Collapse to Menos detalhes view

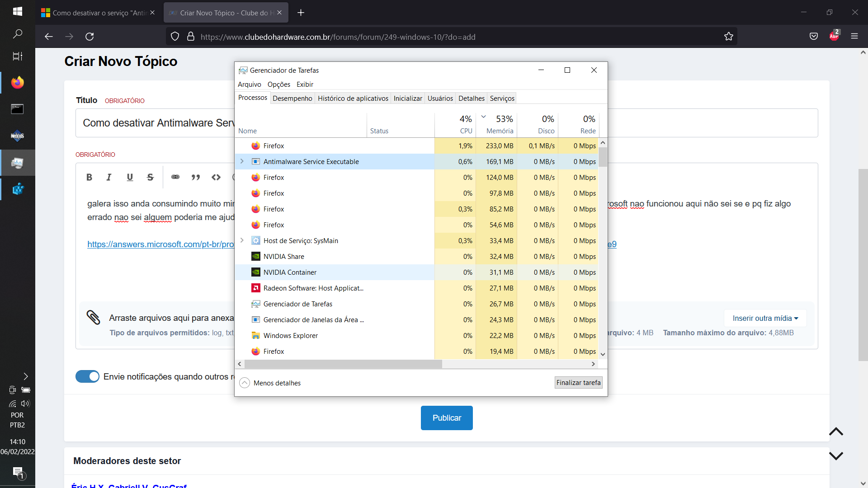[270, 383]
